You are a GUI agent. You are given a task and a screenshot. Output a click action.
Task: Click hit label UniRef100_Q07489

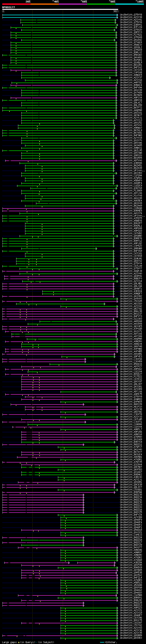coord(131,93)
